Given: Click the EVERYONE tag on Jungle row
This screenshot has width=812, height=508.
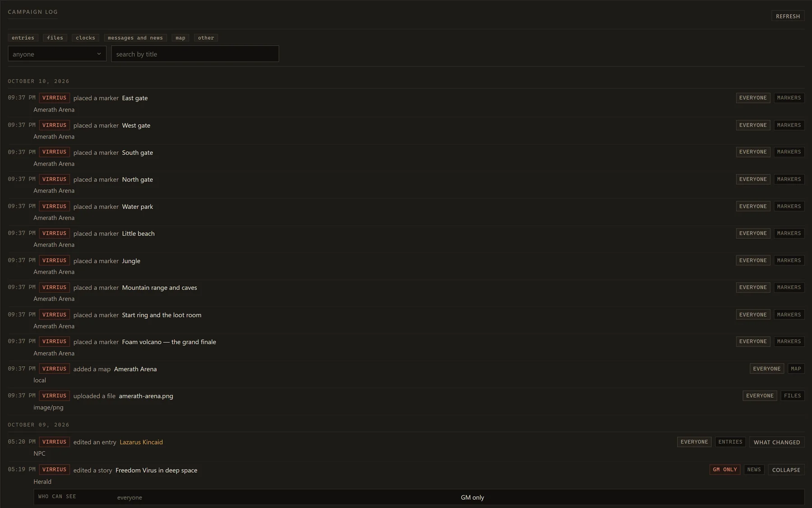Looking at the screenshot, I should (753, 261).
